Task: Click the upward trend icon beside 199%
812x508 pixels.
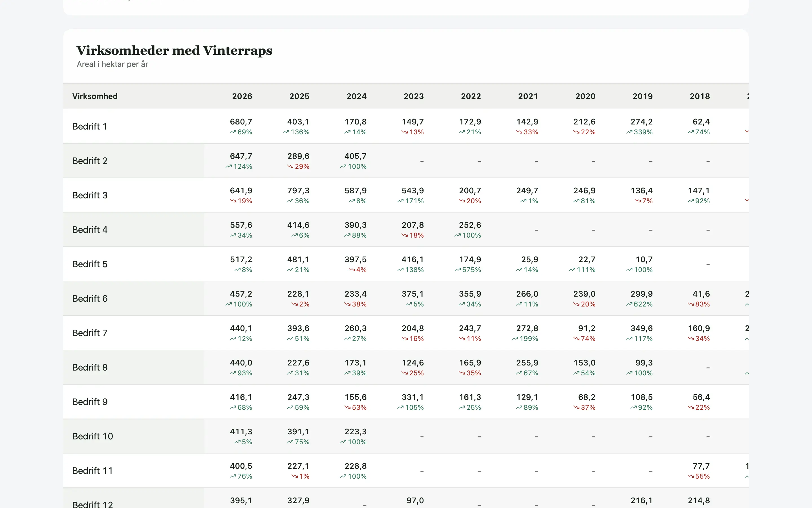Action: pyautogui.click(x=515, y=339)
